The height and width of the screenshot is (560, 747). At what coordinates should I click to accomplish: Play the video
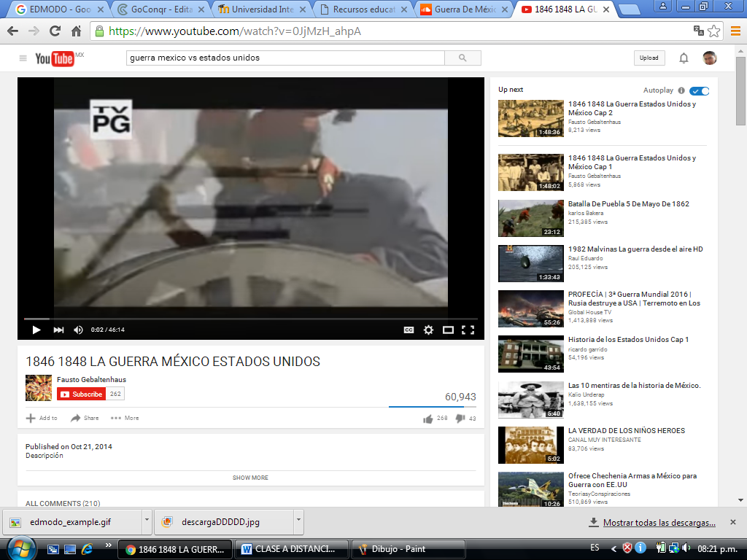[36, 330]
